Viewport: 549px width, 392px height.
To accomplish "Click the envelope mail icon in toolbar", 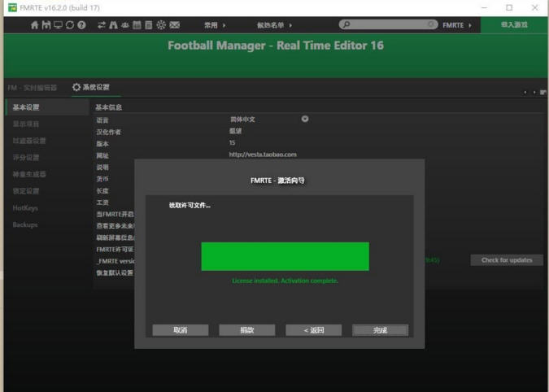I will point(175,25).
